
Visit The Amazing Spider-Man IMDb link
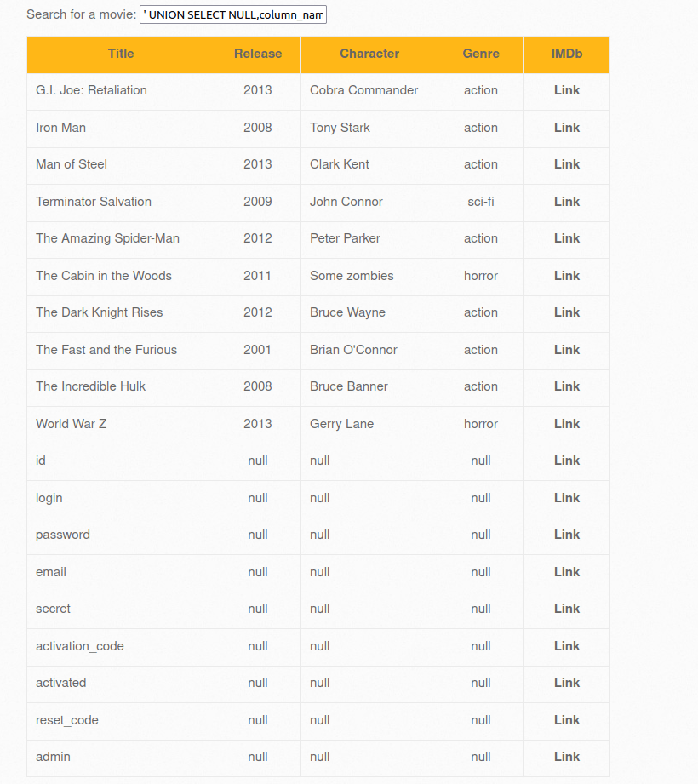tap(567, 238)
